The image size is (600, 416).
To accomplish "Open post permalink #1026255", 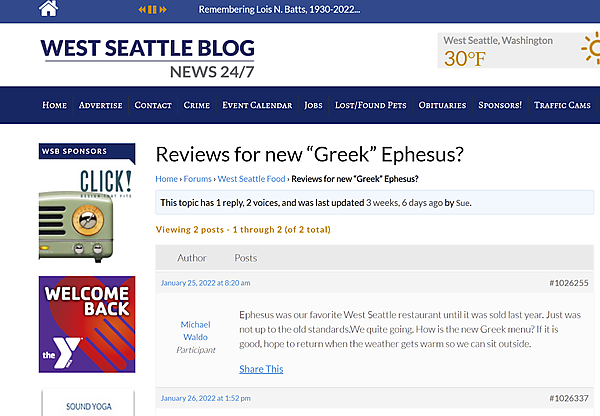I will pos(568,283).
